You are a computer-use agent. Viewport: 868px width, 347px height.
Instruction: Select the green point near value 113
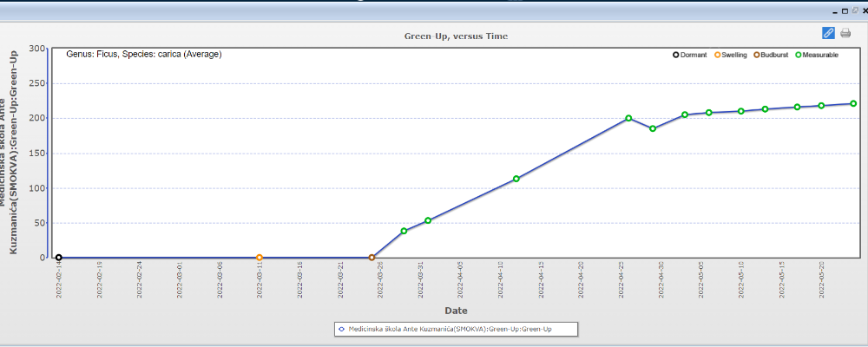click(516, 179)
